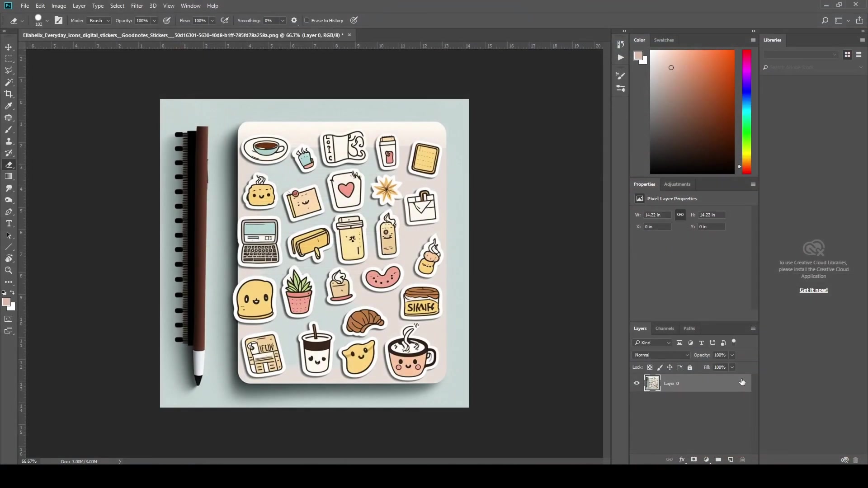Switch to the Swatches tab
868x488 pixels.
(664, 40)
